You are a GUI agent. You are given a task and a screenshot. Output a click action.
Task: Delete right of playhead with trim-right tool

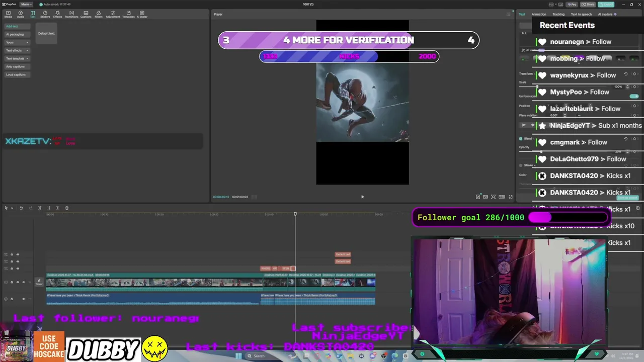coord(57,208)
